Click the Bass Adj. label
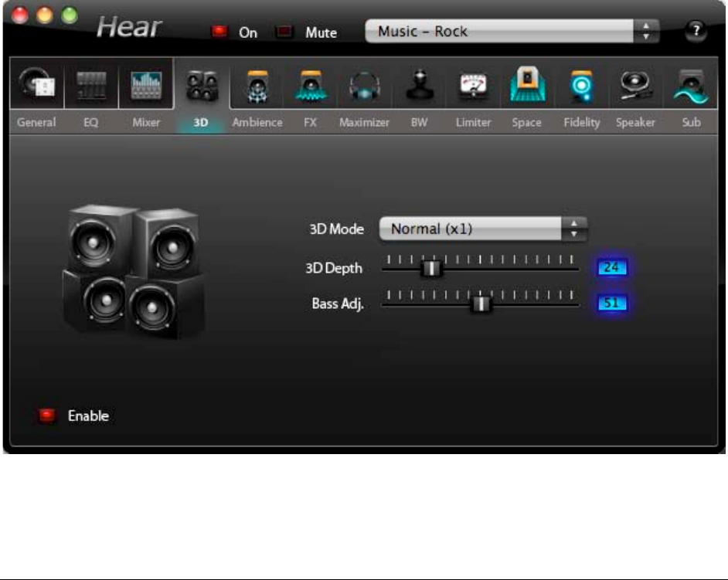The image size is (728, 580). click(338, 304)
